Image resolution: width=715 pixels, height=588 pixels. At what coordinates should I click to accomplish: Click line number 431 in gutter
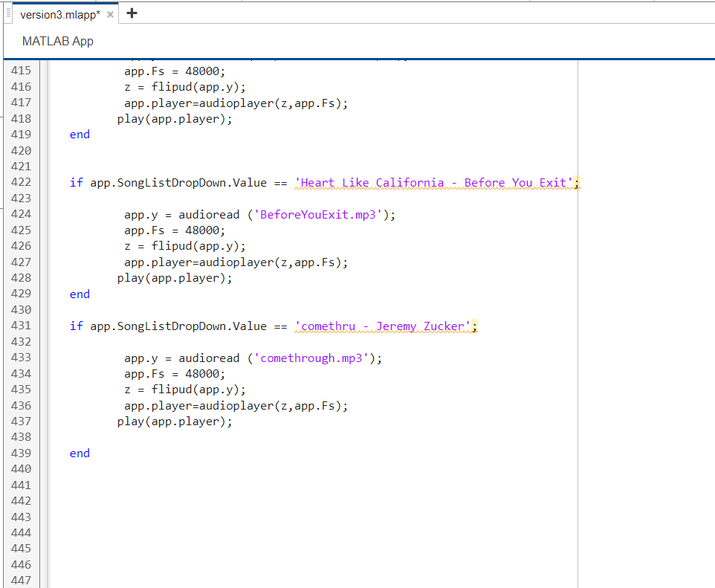[x=21, y=326]
